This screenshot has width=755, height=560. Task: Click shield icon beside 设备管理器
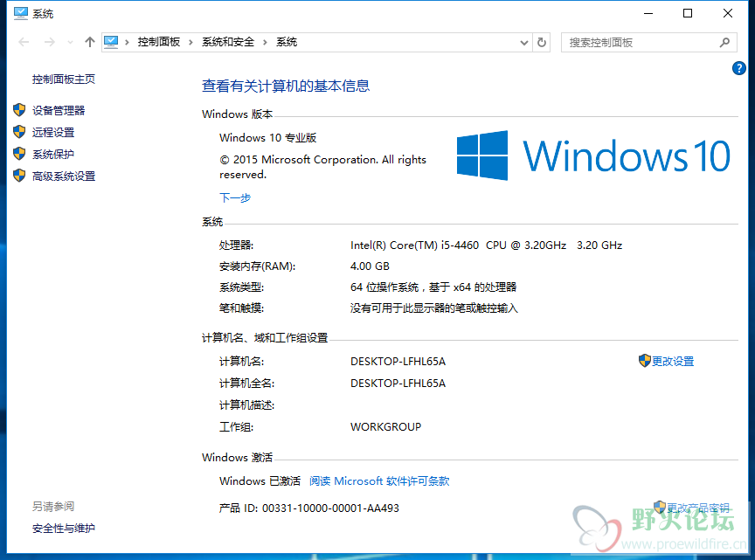click(x=19, y=110)
